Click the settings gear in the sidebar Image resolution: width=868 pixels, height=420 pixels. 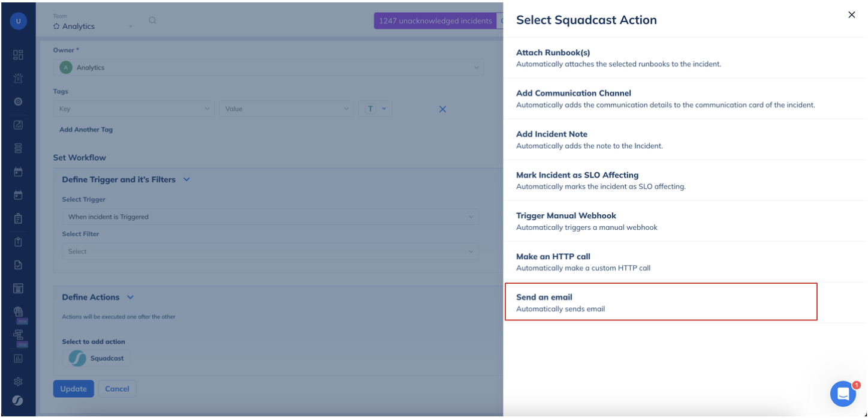18,381
